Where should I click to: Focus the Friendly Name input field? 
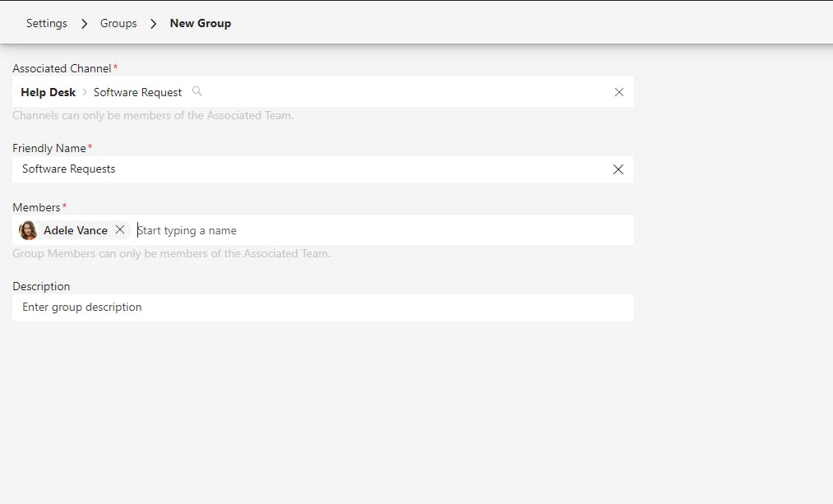pos(312,169)
